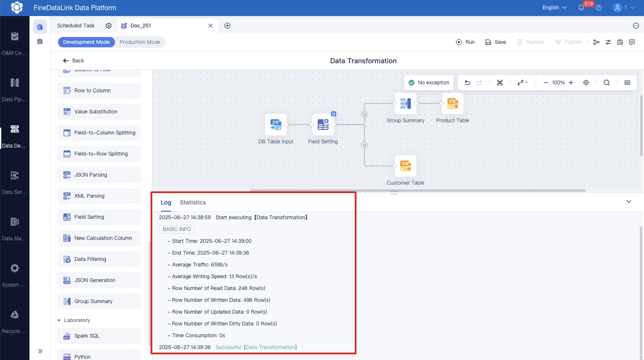Viewport: 644px width, 360px height.
Task: Click the Scheduled Task settings gear icon
Action: (x=109, y=26)
